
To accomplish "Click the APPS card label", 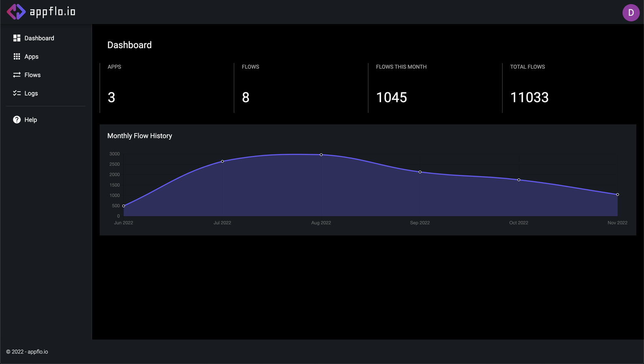I will click(114, 67).
